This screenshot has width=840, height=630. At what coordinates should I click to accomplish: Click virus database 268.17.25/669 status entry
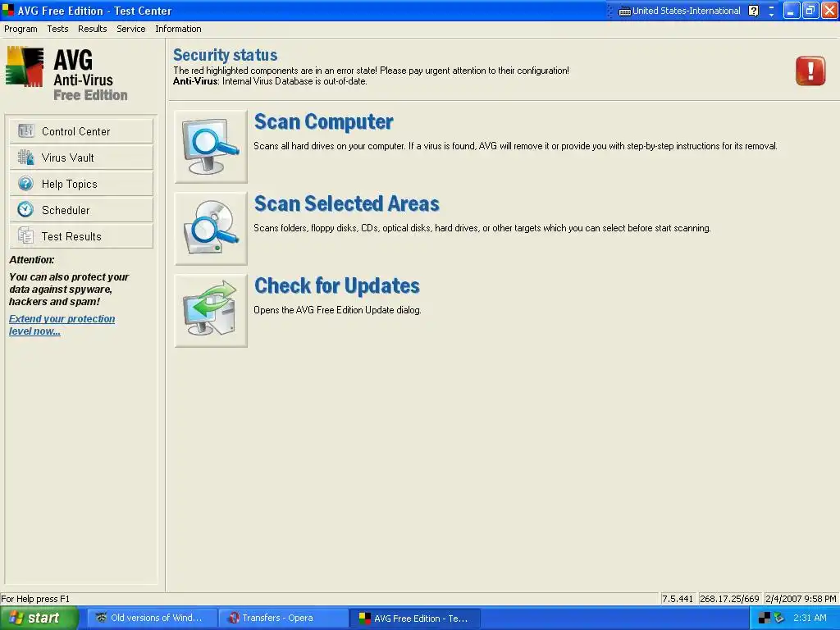729,599
